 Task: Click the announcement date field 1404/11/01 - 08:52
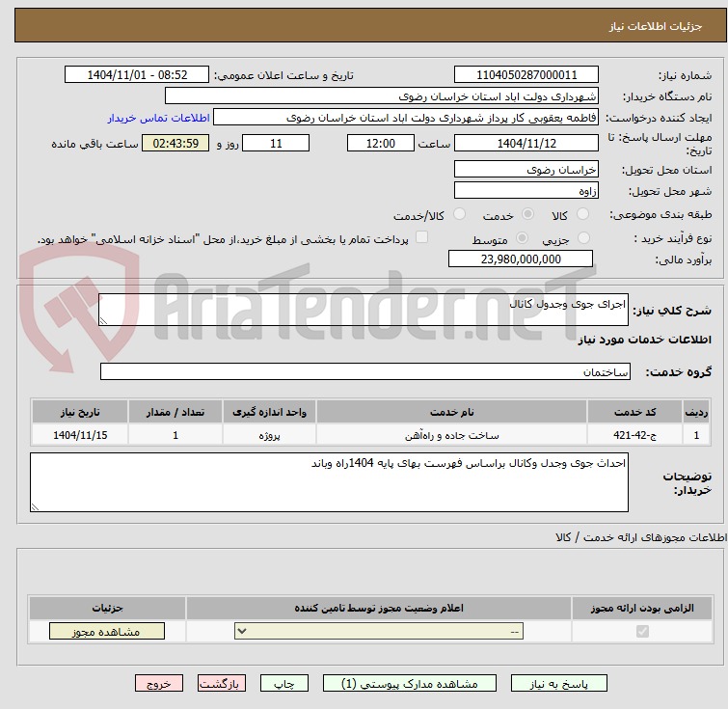pos(137,75)
